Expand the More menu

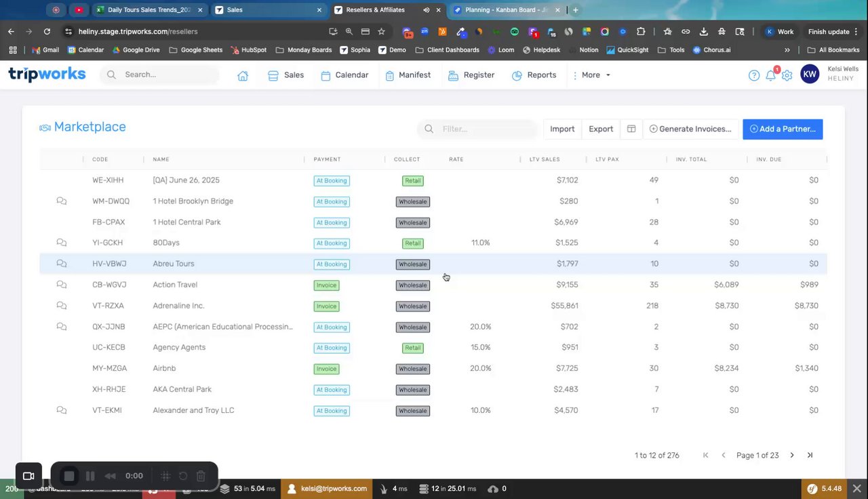[x=592, y=75]
